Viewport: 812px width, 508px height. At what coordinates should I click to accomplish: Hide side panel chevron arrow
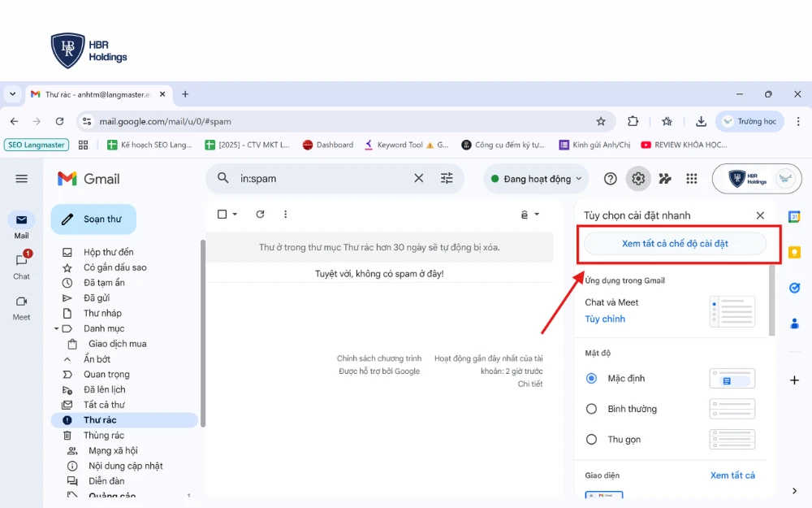pyautogui.click(x=794, y=490)
